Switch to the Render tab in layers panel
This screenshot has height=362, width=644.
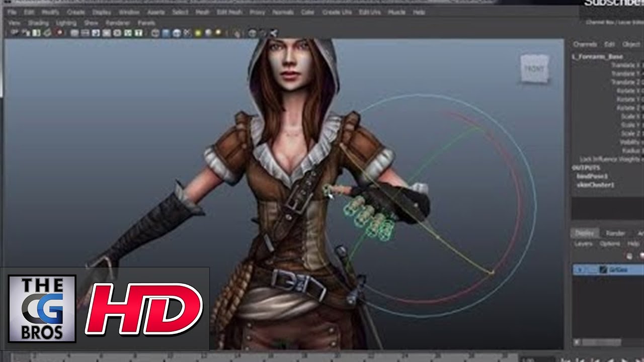(615, 233)
